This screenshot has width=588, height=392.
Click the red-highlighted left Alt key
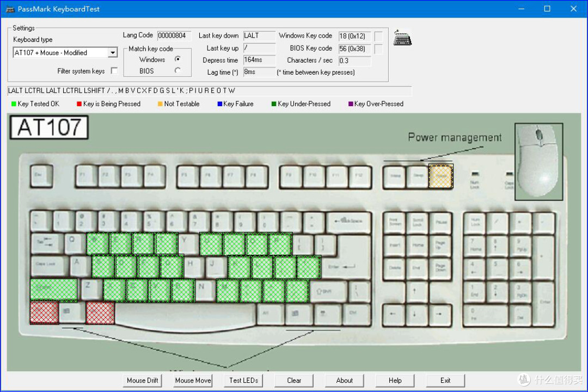click(100, 313)
